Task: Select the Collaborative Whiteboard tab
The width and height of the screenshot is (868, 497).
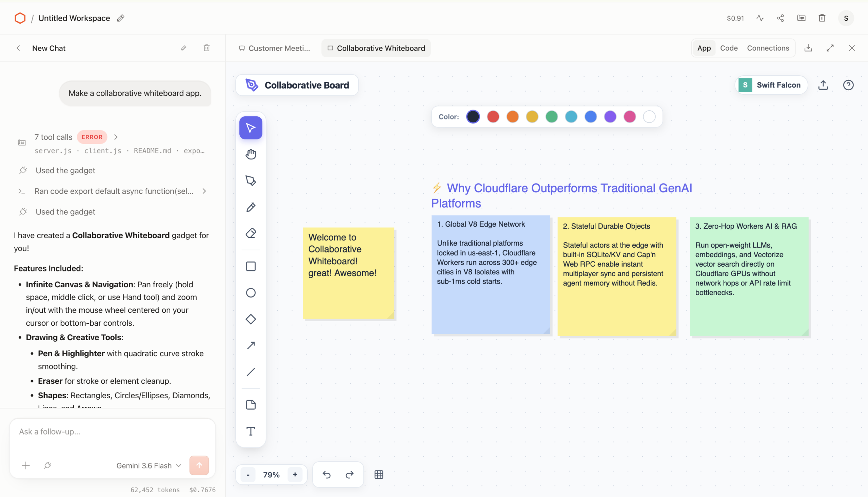Action: [376, 48]
